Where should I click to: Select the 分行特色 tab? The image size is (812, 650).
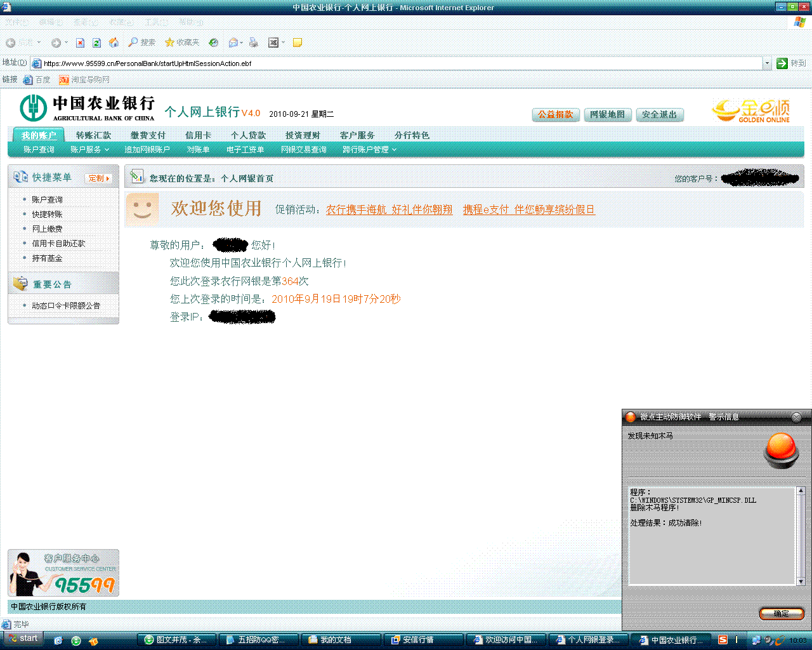[412, 135]
